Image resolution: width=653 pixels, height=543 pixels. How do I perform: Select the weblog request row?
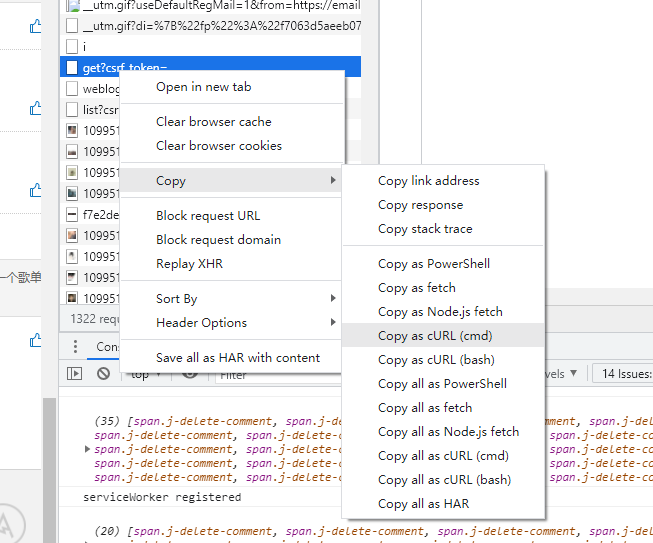click(x=90, y=88)
